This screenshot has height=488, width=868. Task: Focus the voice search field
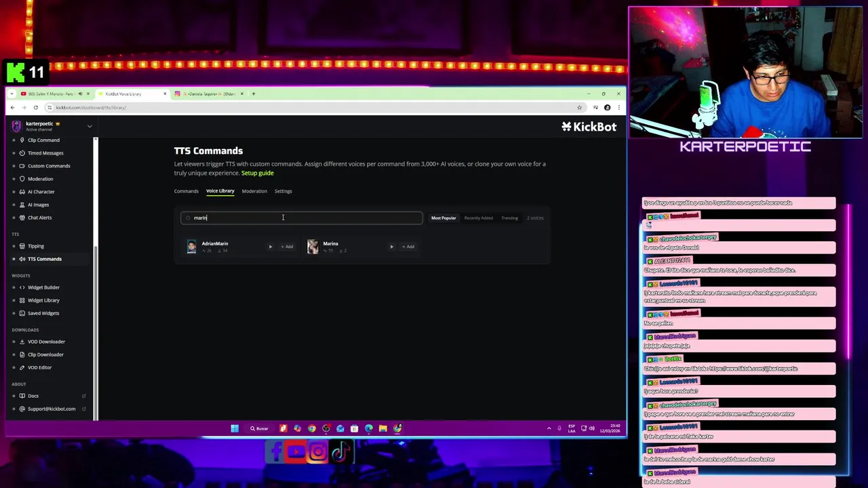pos(302,218)
